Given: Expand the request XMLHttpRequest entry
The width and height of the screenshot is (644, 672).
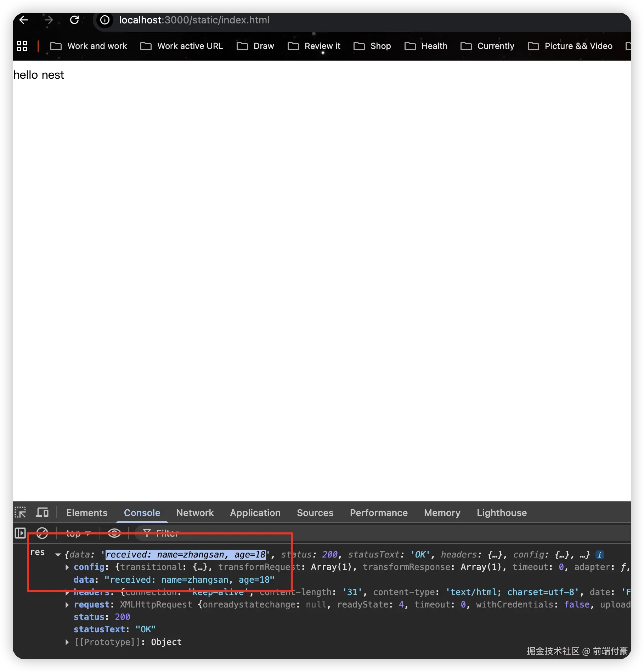Looking at the screenshot, I should pyautogui.click(x=67, y=605).
